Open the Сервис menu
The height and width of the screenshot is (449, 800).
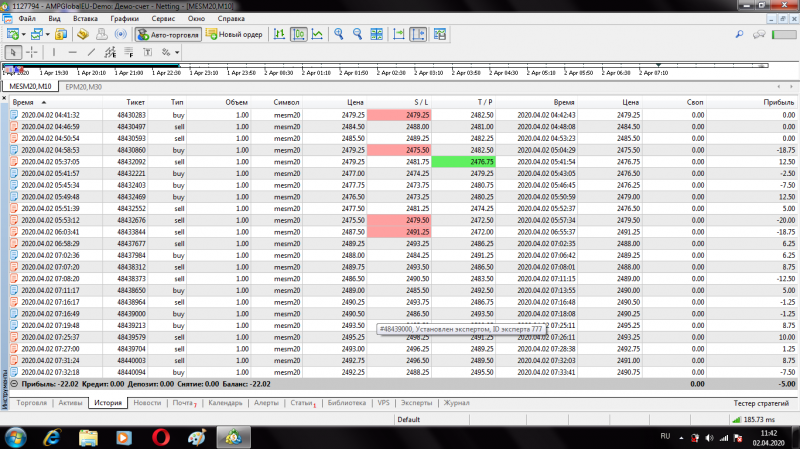pos(163,18)
